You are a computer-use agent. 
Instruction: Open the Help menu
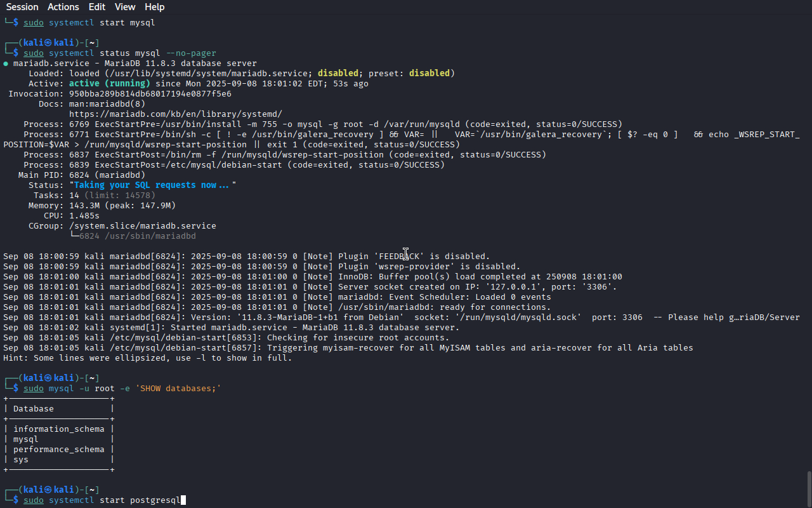(x=154, y=7)
